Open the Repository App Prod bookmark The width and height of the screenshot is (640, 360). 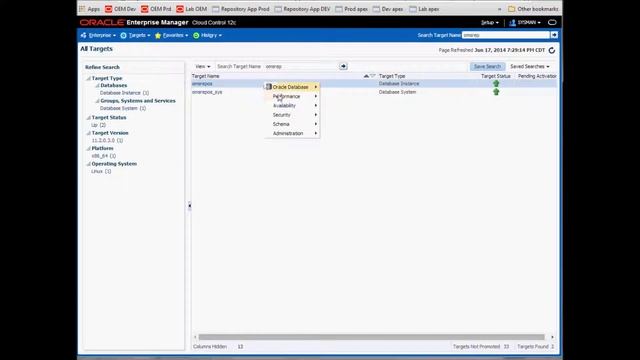pos(241,9)
